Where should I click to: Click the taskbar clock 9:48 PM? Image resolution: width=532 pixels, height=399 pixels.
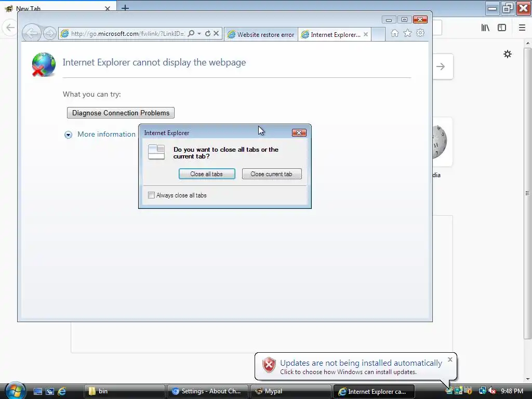(512, 391)
